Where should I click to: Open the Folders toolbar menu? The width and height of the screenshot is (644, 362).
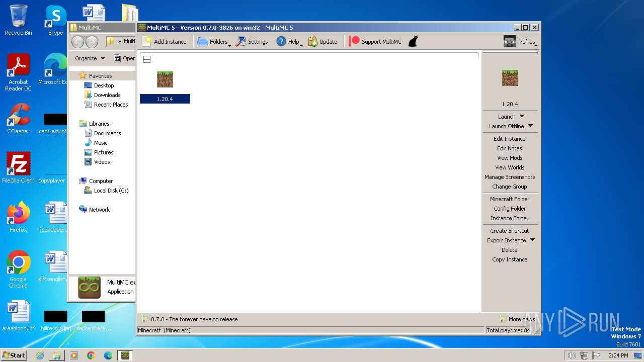214,42
